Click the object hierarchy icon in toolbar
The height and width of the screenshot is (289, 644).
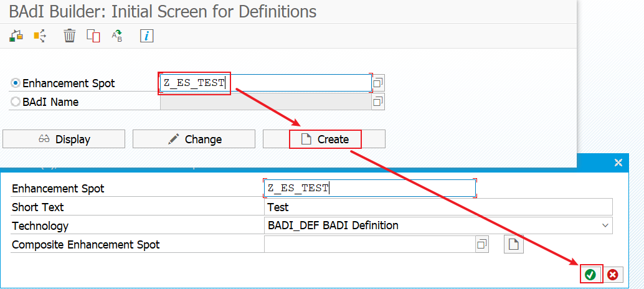point(16,36)
